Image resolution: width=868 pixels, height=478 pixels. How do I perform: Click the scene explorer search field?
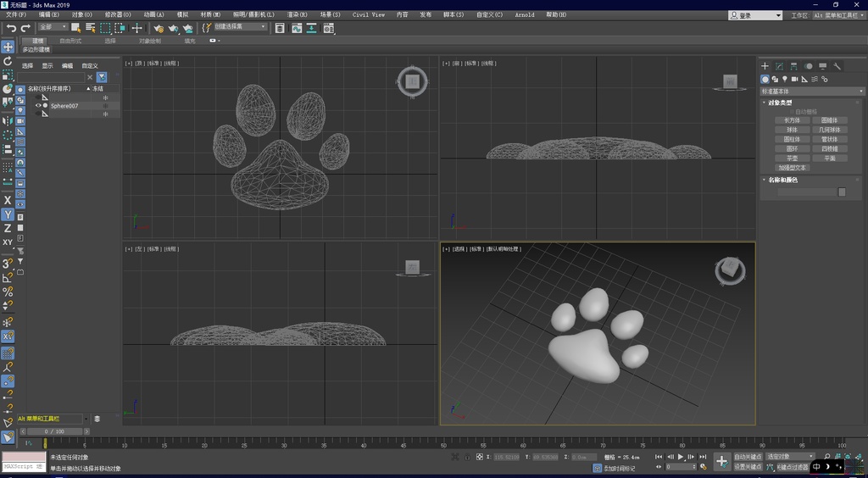(50, 77)
